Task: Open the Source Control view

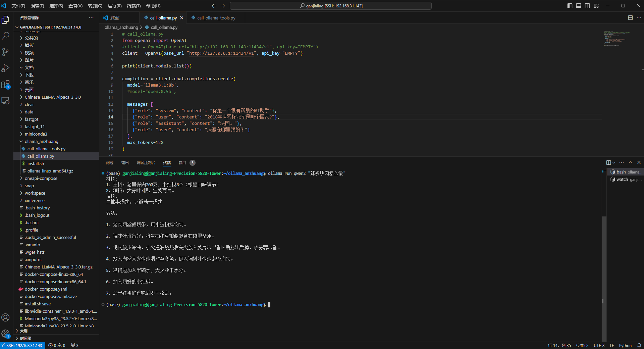Action: coord(5,52)
